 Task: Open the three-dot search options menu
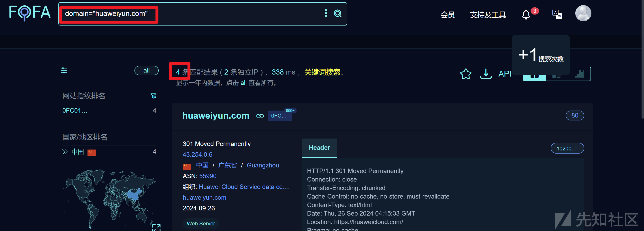click(x=326, y=13)
